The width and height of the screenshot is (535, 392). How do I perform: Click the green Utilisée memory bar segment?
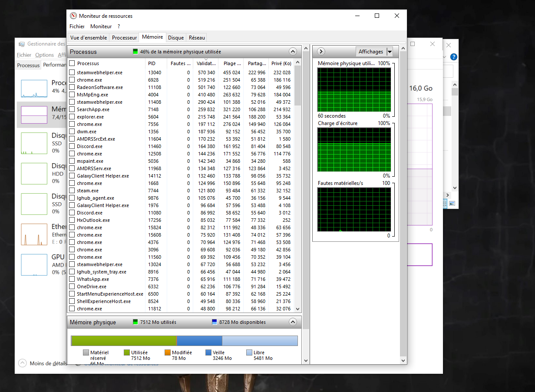click(x=123, y=340)
